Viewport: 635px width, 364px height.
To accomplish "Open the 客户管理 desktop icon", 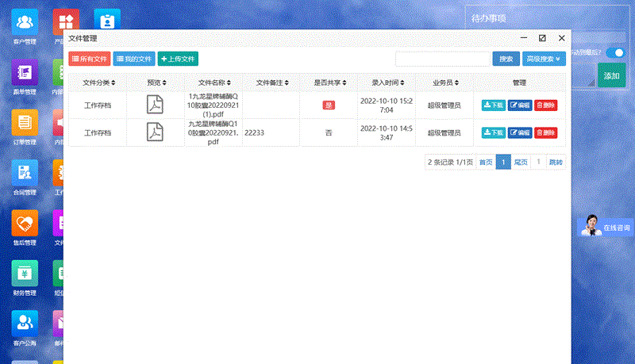I will 25,23.
